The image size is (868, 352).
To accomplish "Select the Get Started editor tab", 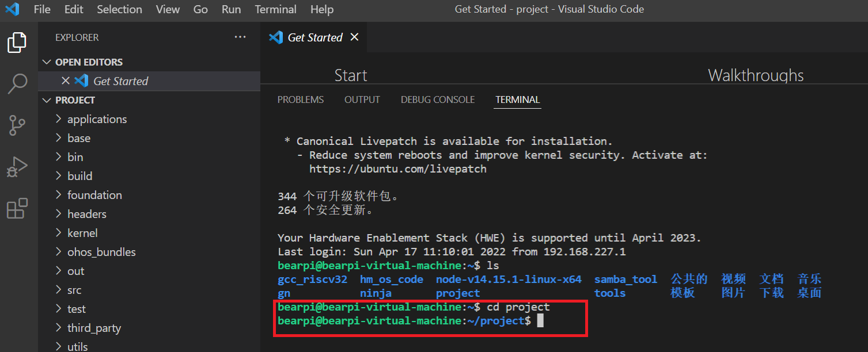I will coord(315,37).
